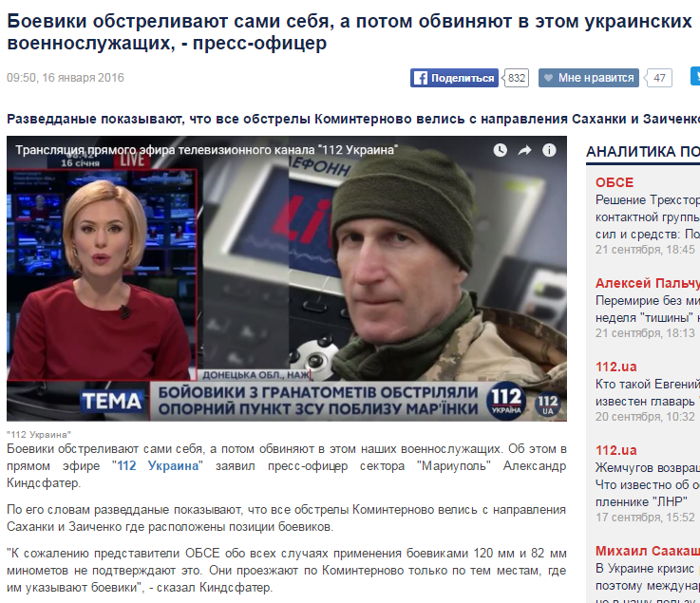Click the Watch later clock icon on video
Image resolution: width=700 pixels, height=603 pixels.
point(500,150)
